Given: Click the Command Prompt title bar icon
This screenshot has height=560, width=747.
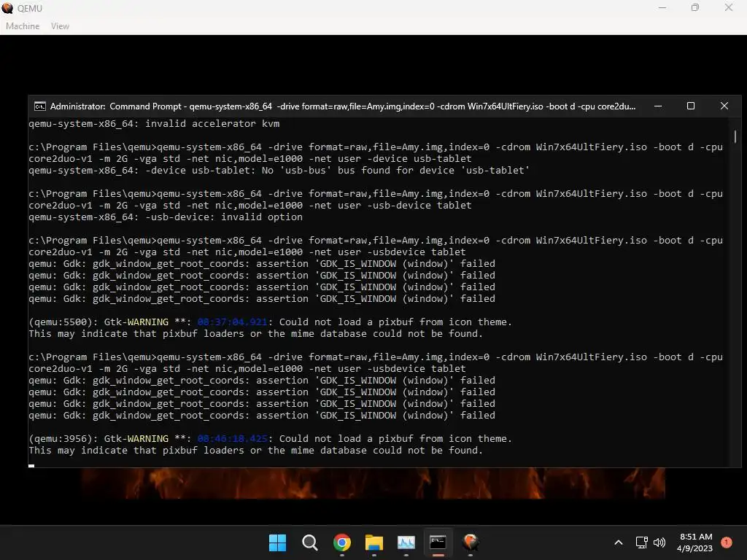Looking at the screenshot, I should [40, 106].
